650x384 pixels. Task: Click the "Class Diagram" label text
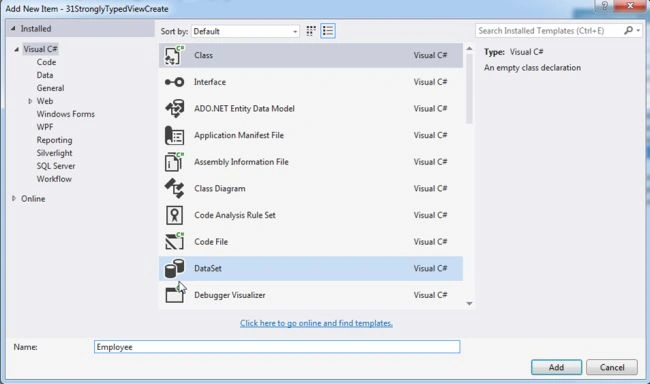(x=220, y=189)
